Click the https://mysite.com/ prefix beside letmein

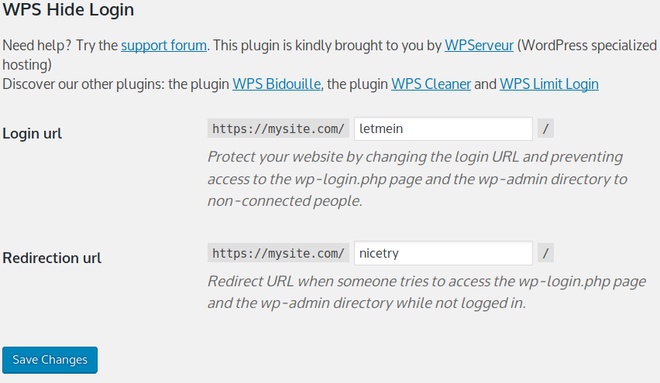tap(278, 128)
